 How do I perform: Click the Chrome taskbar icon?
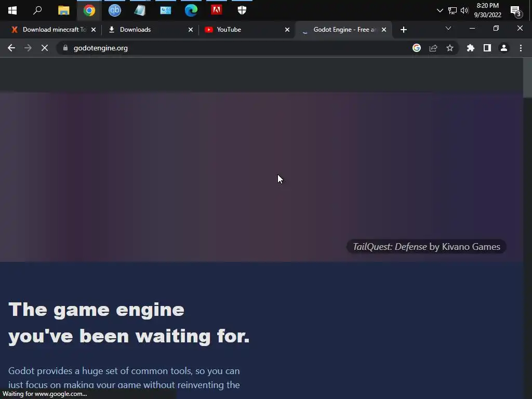coord(89,10)
